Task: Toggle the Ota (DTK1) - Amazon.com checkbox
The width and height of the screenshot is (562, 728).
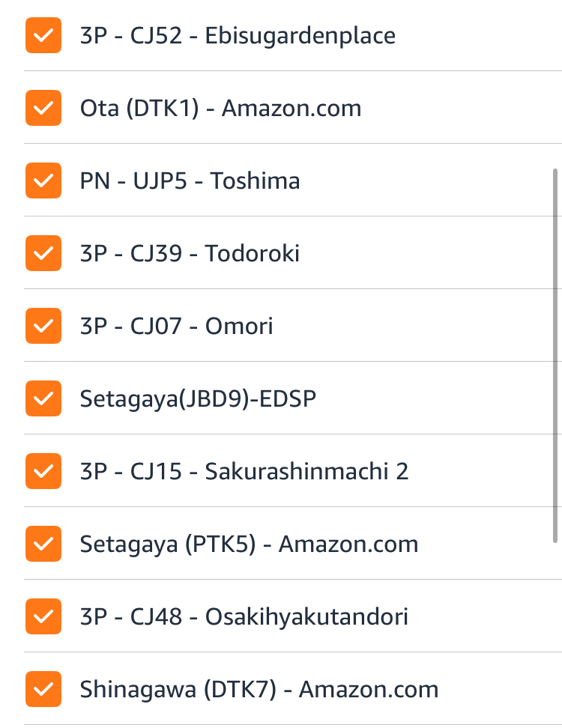Action: coord(43,108)
